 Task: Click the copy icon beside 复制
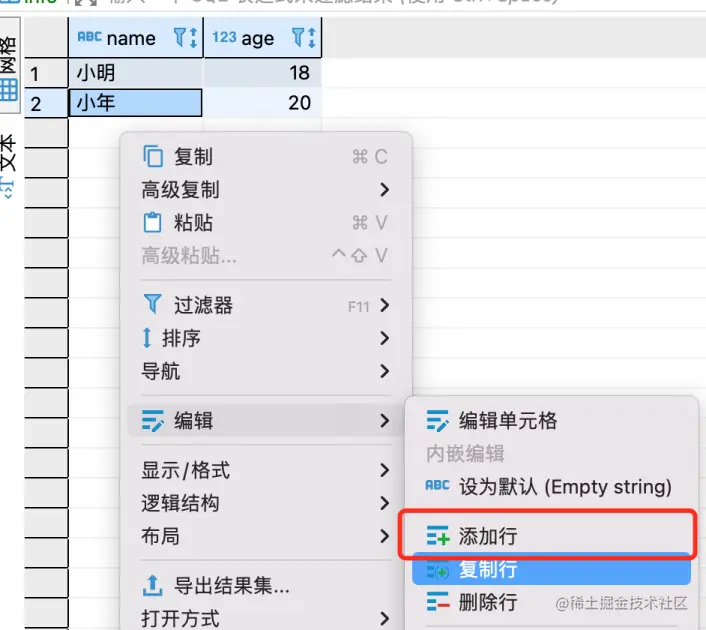153,156
